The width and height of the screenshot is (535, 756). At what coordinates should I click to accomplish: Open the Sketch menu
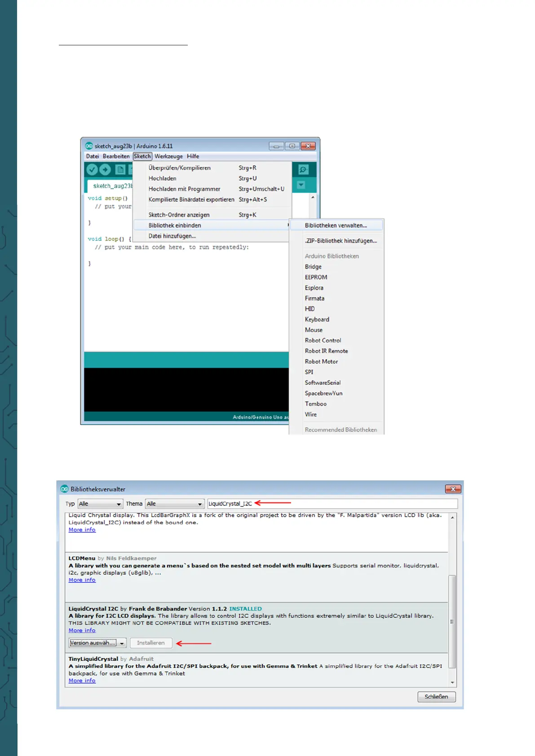tap(142, 156)
